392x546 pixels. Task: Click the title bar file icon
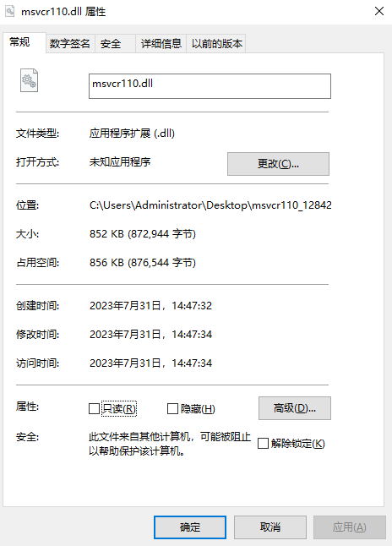point(10,12)
